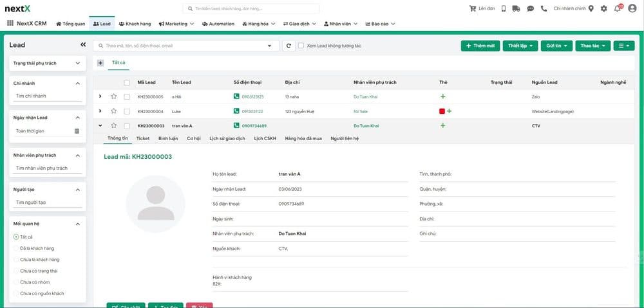The width and height of the screenshot is (644, 308).
Task: Open the settings gear icon
Action: pos(603,8)
